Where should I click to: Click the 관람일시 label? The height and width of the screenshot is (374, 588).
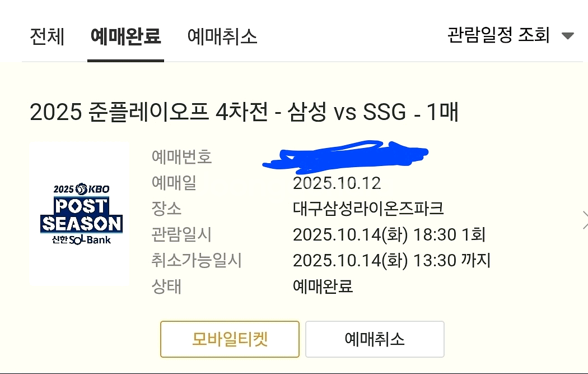(x=181, y=234)
